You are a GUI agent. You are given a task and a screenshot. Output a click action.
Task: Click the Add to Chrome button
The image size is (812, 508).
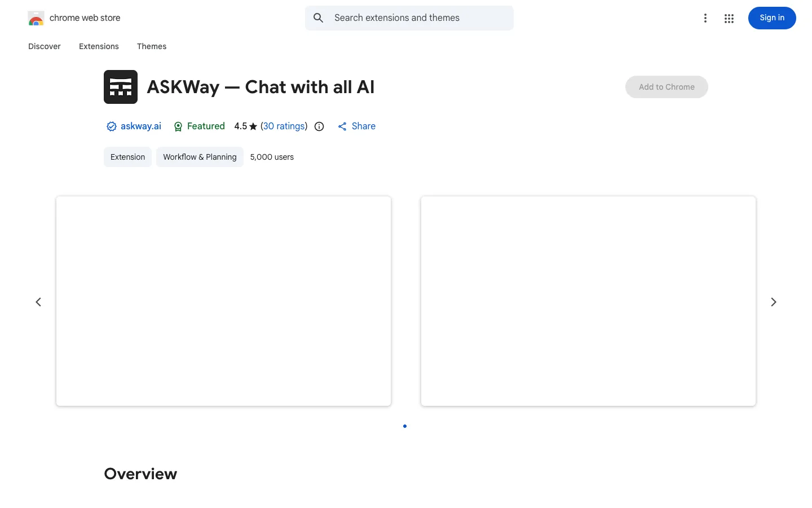[x=667, y=87]
